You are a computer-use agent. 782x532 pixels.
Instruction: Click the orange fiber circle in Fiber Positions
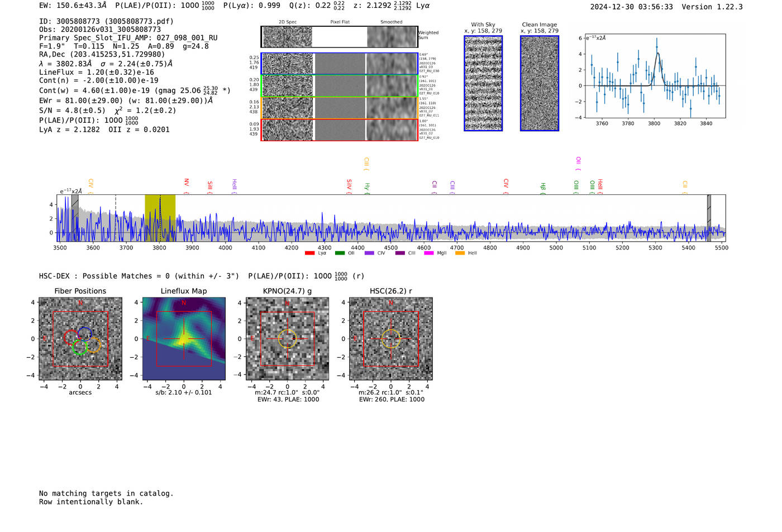(x=93, y=345)
